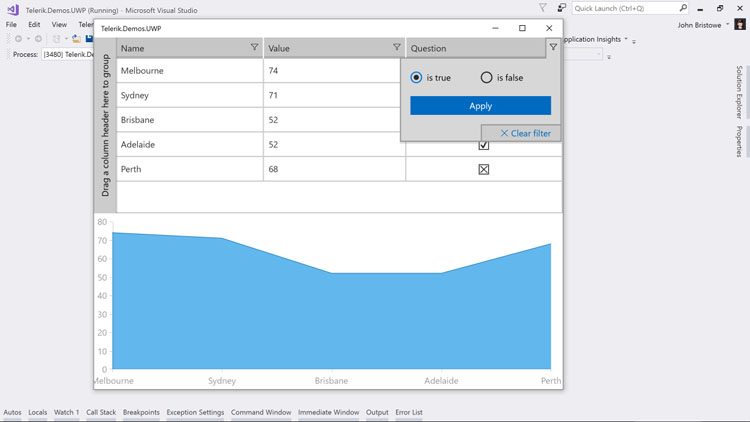Open the View menu
750x422 pixels.
tap(59, 24)
